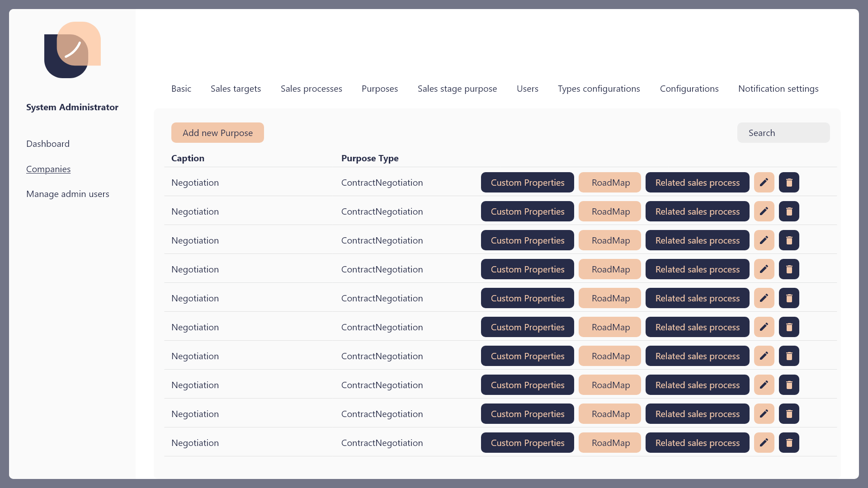The image size is (868, 488).
Task: Click the app logo in sidebar
Action: click(x=72, y=50)
